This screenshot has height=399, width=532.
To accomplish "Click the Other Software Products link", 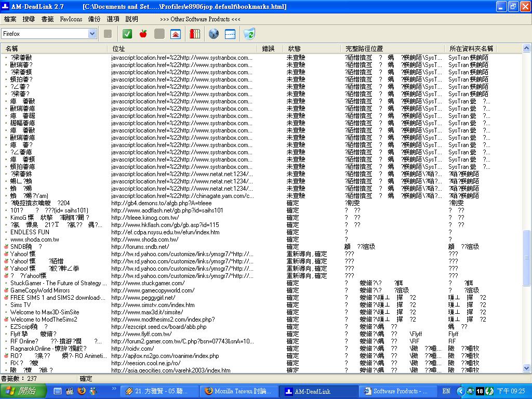I will [x=200, y=19].
